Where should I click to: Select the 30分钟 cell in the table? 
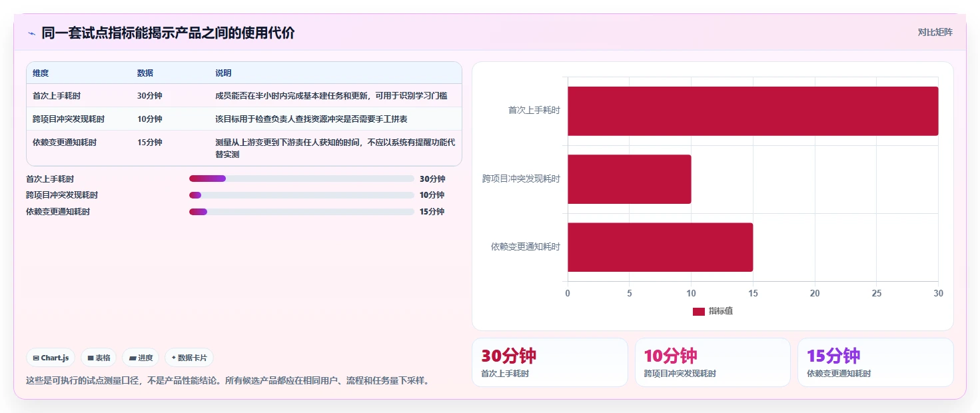[149, 96]
